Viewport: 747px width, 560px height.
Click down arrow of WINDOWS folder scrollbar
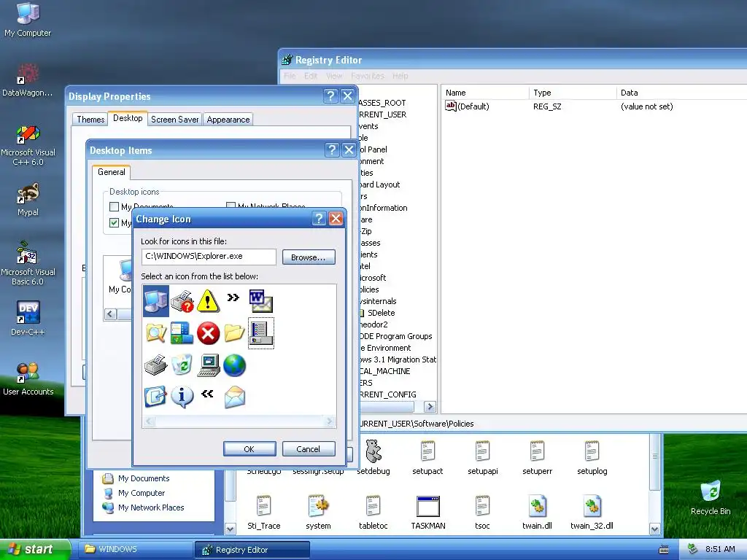[x=654, y=529]
